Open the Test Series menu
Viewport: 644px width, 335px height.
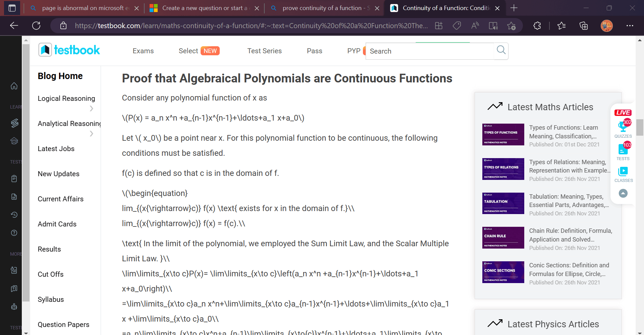(x=264, y=51)
